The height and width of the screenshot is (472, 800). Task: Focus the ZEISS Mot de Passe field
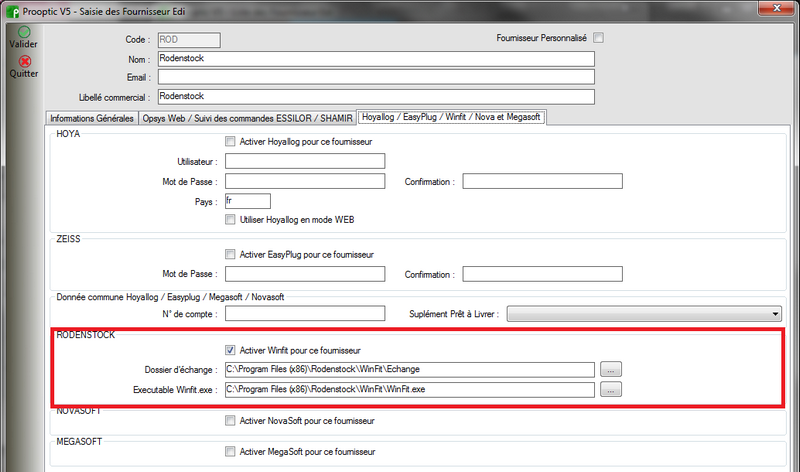click(x=305, y=274)
